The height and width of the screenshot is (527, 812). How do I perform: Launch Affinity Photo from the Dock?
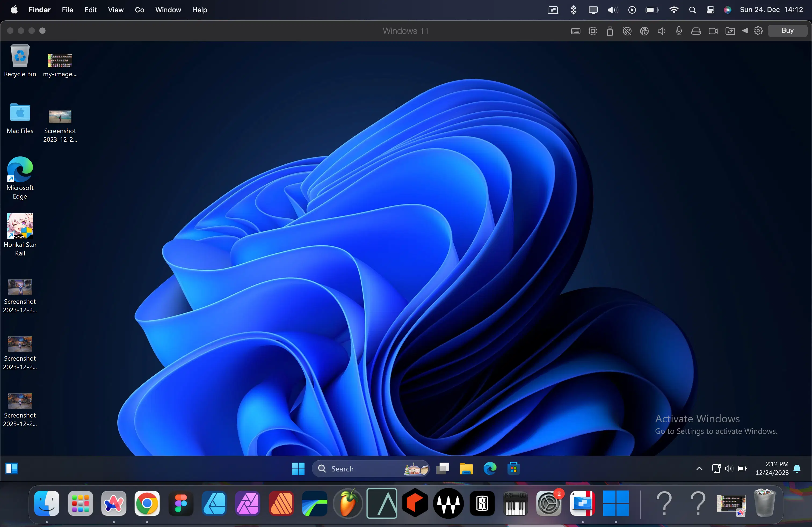[x=248, y=503]
